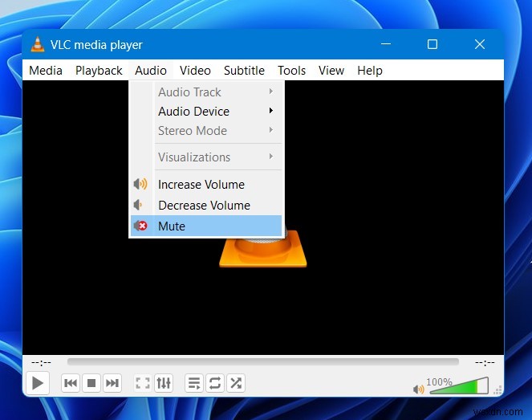The width and height of the screenshot is (532, 420).
Task: Toggle random shuffle playback
Action: click(236, 383)
